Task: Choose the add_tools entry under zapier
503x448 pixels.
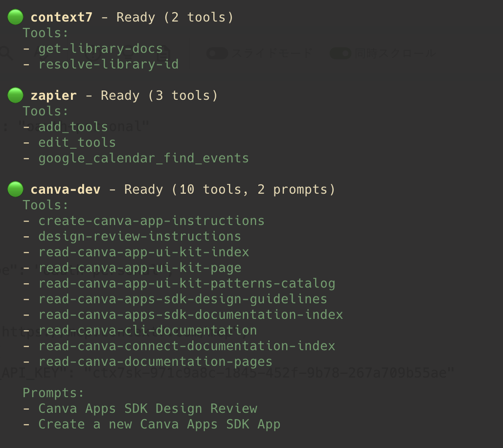Action: tap(73, 127)
